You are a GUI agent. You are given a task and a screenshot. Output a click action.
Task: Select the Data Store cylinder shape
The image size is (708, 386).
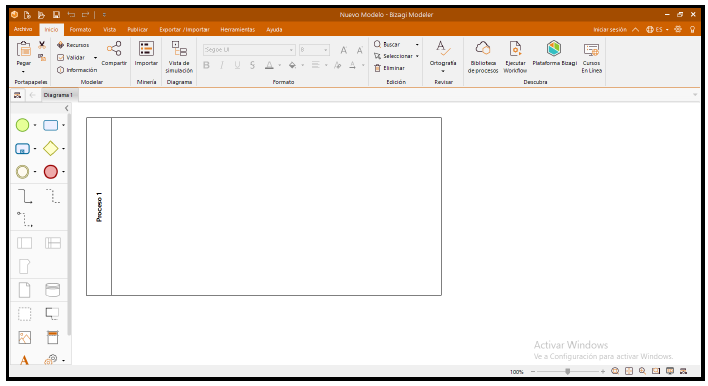point(52,290)
